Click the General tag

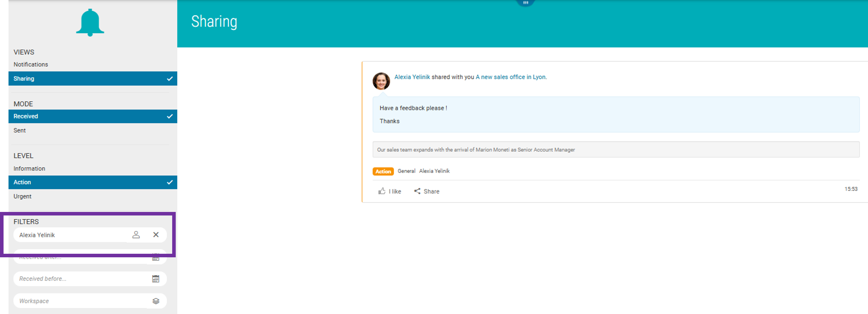406,171
